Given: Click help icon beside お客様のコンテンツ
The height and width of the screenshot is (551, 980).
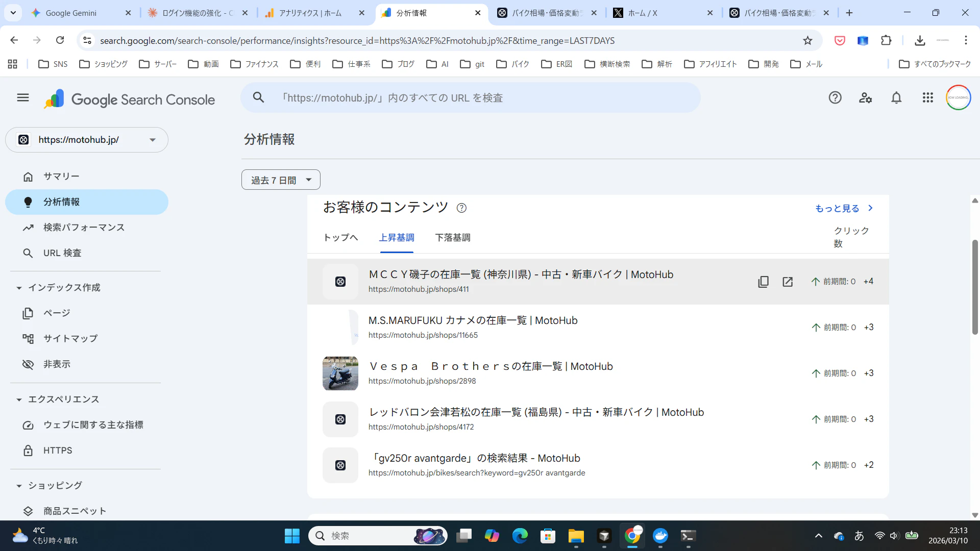Looking at the screenshot, I should (461, 208).
